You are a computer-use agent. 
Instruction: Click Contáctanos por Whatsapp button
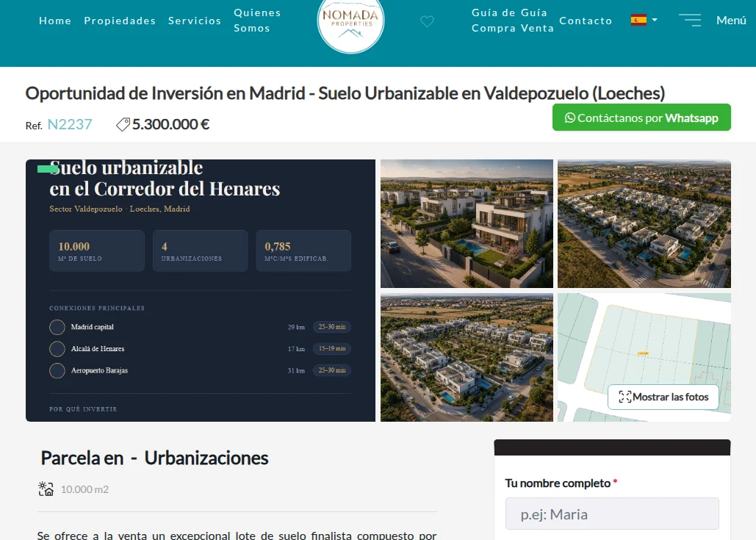[641, 117]
